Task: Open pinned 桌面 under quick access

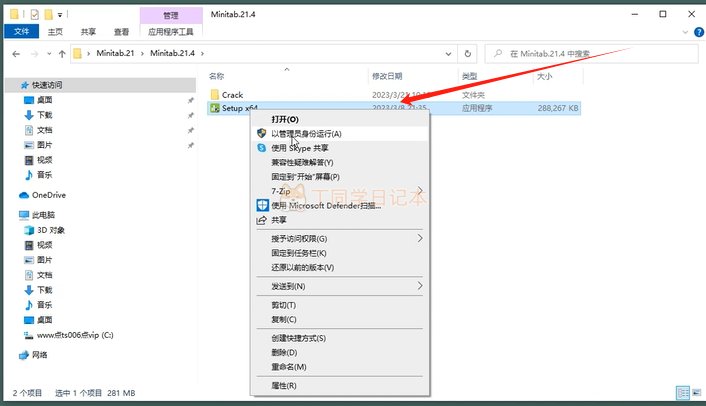Action: point(44,100)
